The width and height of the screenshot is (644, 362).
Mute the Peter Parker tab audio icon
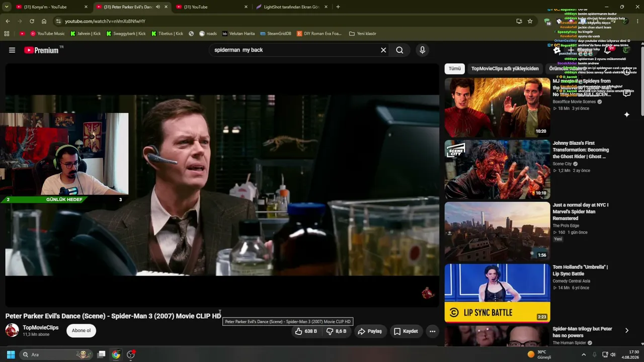pos(158,7)
